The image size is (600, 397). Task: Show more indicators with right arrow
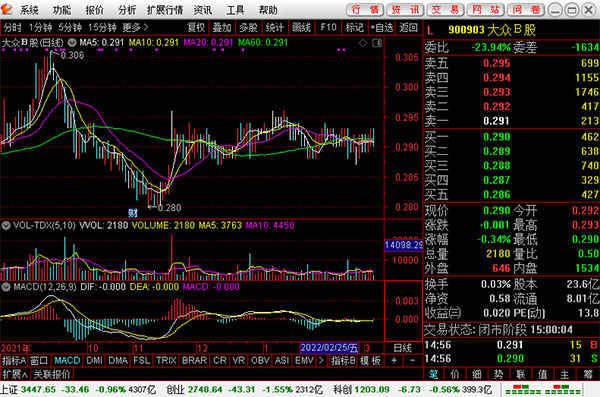321,360
